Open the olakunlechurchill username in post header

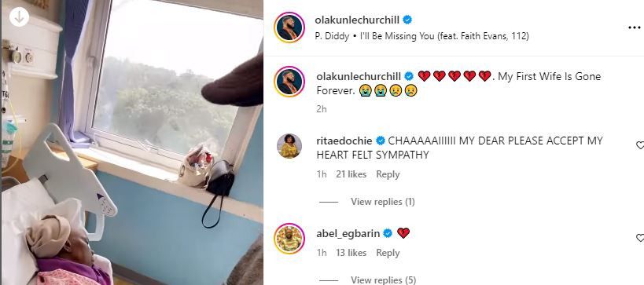click(357, 20)
